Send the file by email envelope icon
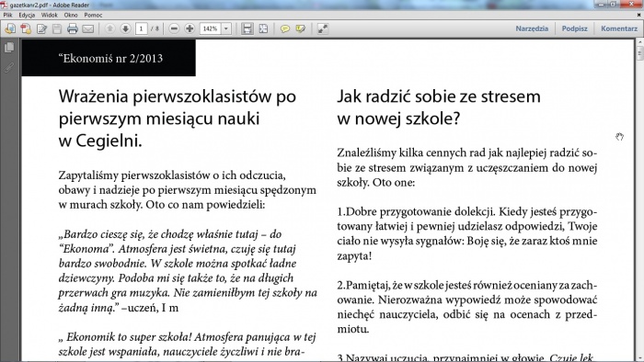This screenshot has height=362, width=644. 88,28
